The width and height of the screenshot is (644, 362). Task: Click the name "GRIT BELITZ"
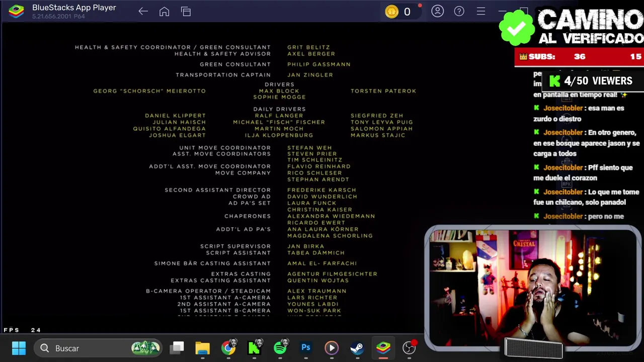[x=308, y=47]
